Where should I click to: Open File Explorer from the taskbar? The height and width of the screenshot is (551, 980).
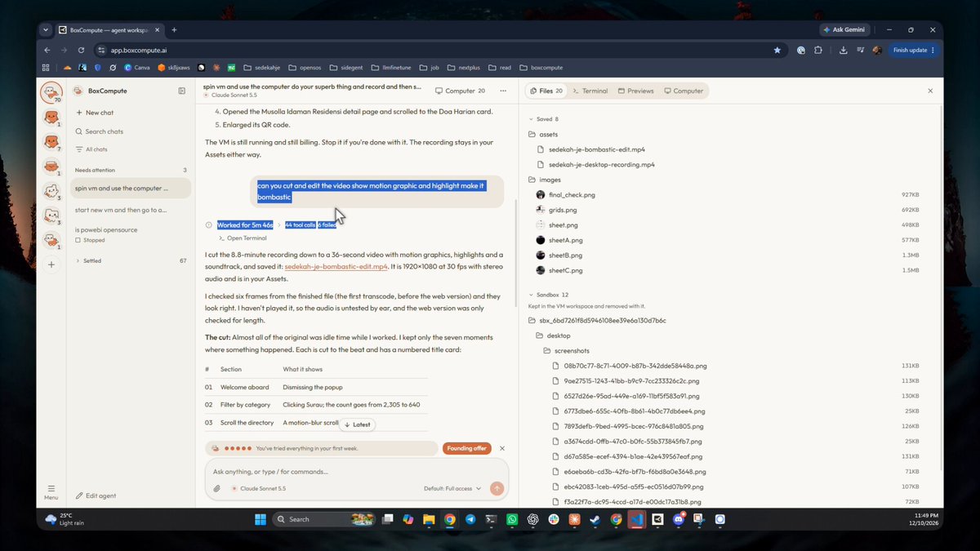[429, 519]
